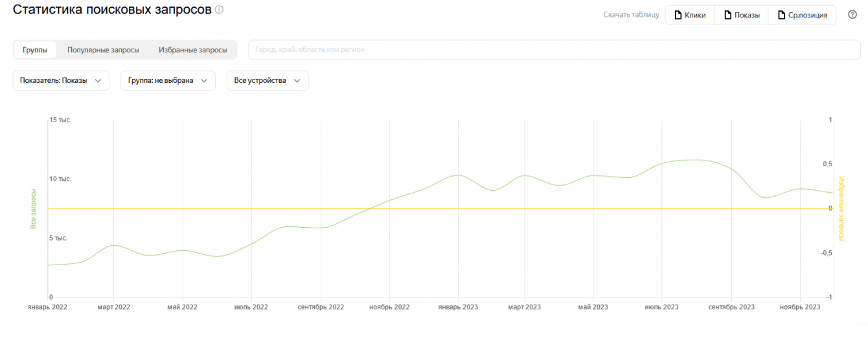The image size is (868, 337).
Task: Click the help question mark icon
Action: click(x=852, y=15)
